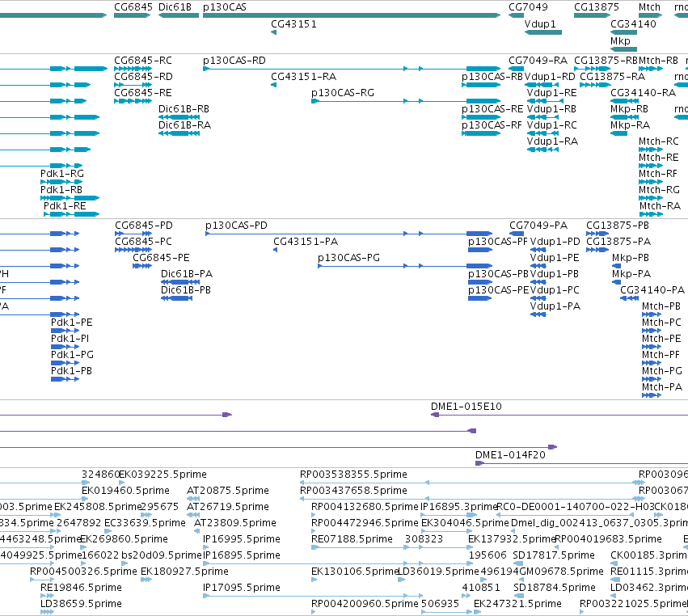Click the Vdup1 gene label
The height and width of the screenshot is (616, 688).
[x=540, y=24]
